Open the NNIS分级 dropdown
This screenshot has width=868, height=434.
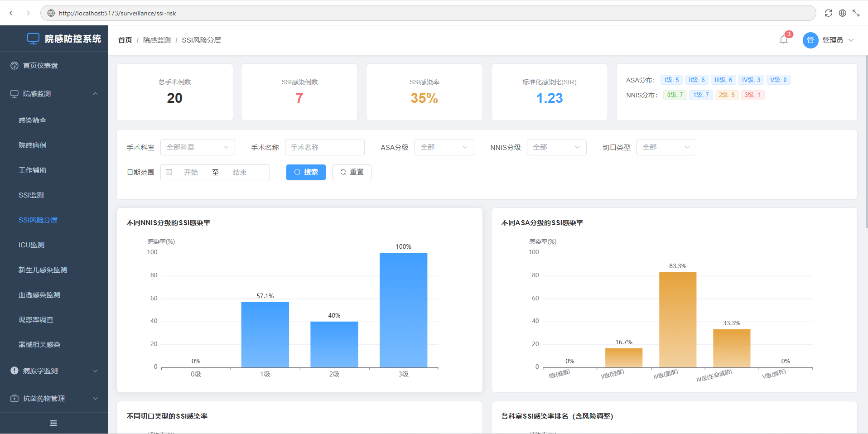(x=556, y=147)
